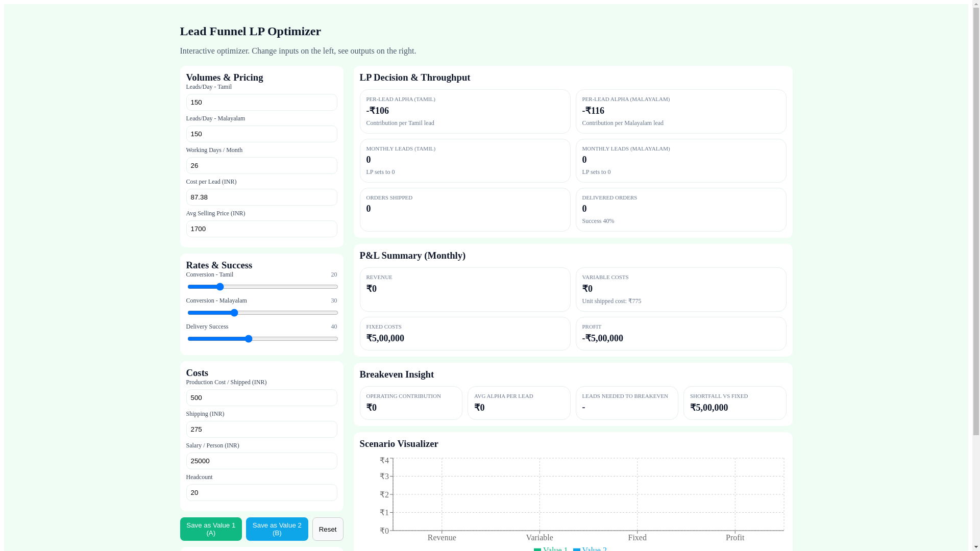Click the Revenue axis label in chart
Screen dimensions: 980x551
[442, 537]
